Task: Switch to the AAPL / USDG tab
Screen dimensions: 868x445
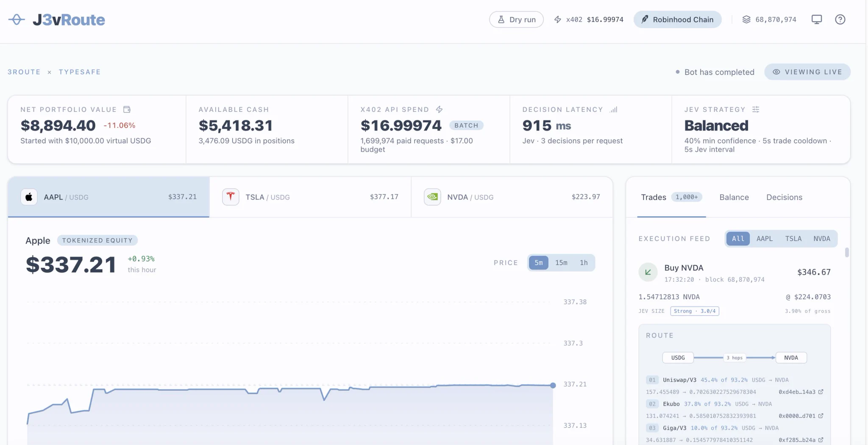Action: pos(108,197)
